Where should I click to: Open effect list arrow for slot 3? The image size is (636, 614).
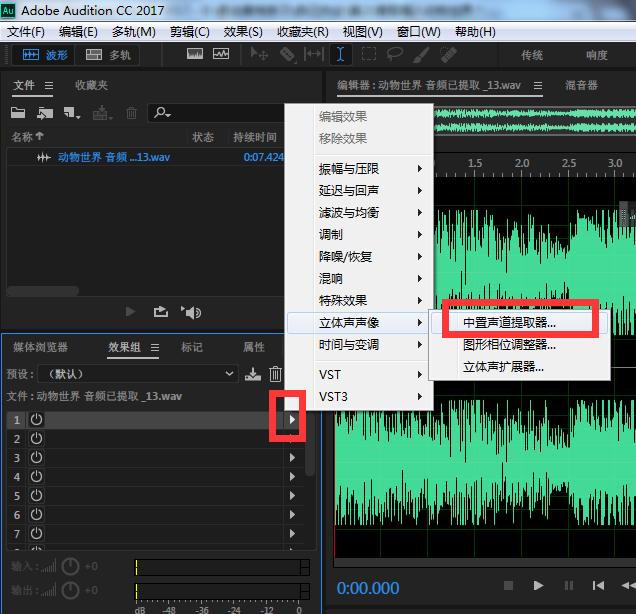coord(292,457)
